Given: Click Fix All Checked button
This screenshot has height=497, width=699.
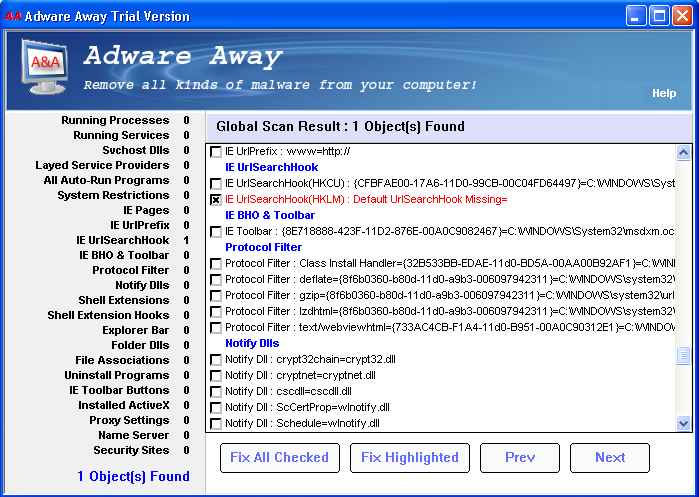Looking at the screenshot, I should pos(280,458).
